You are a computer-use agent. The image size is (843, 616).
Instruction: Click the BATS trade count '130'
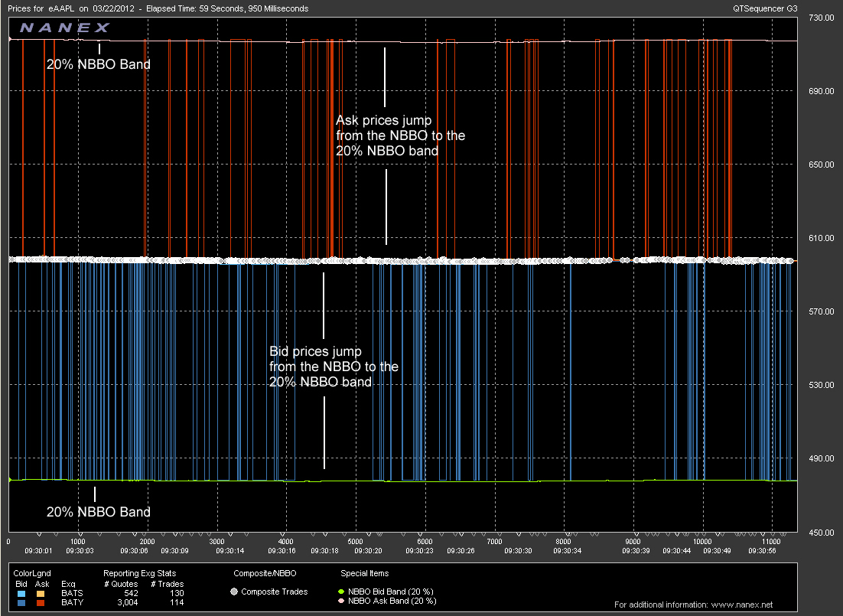pyautogui.click(x=177, y=593)
